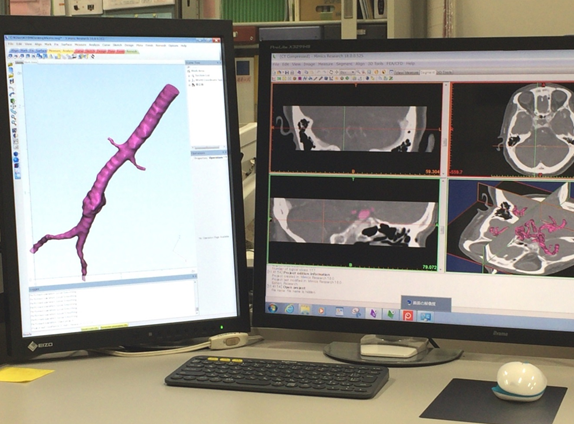This screenshot has width=574, height=424.
Task: Switch to the purple 3-matic taskbar icon
Action: (x=373, y=313)
